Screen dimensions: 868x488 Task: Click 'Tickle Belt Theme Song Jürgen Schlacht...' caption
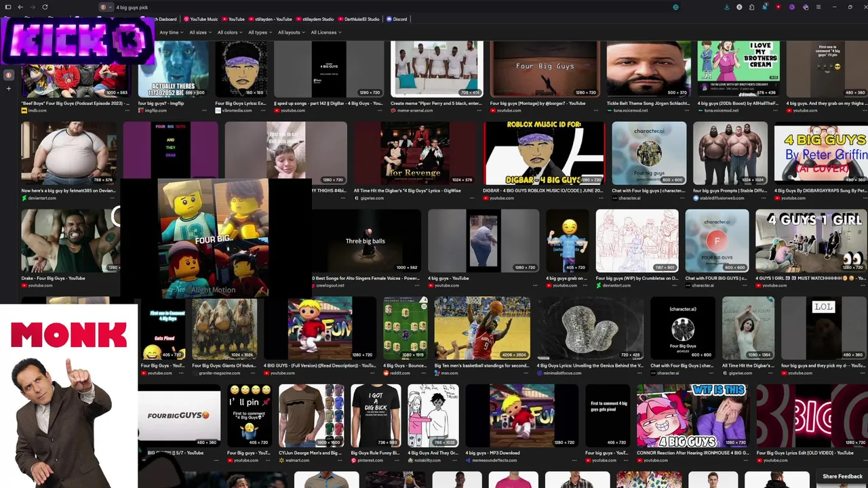coord(646,104)
